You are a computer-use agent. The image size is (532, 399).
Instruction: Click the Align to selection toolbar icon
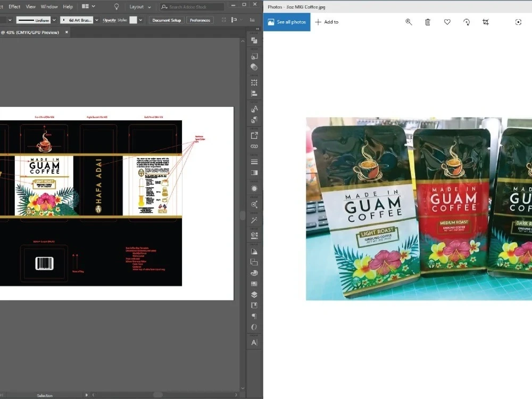point(234,20)
